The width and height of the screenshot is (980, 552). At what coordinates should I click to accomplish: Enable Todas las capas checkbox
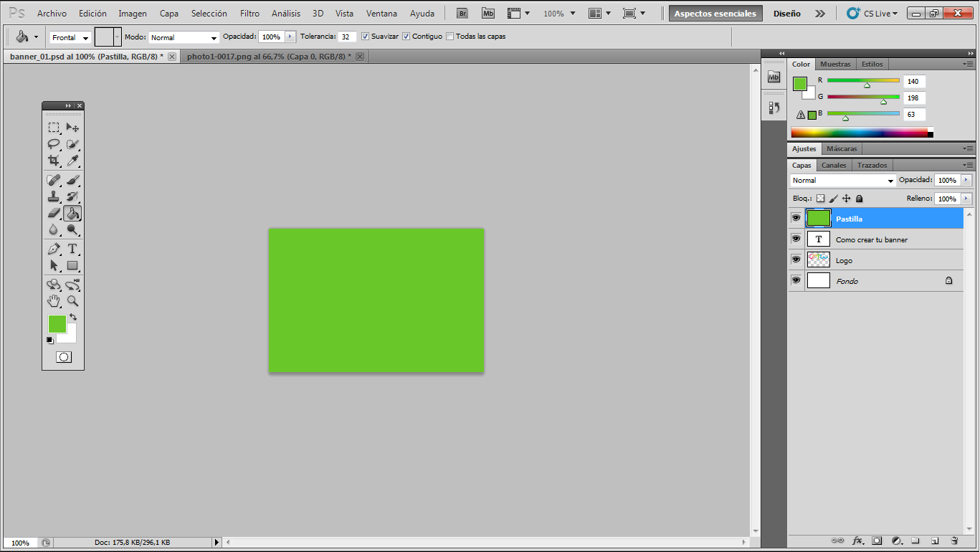(x=449, y=37)
